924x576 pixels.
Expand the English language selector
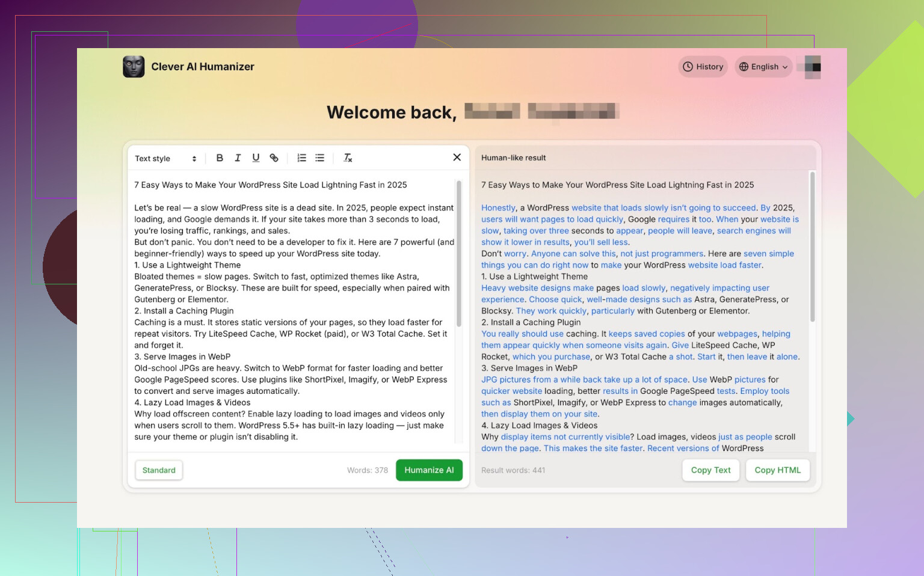point(763,67)
